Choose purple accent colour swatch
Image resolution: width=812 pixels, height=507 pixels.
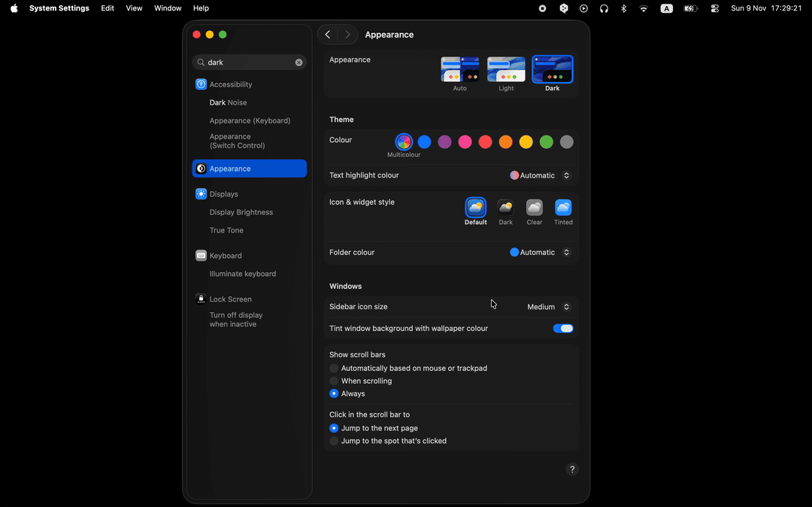[444, 142]
